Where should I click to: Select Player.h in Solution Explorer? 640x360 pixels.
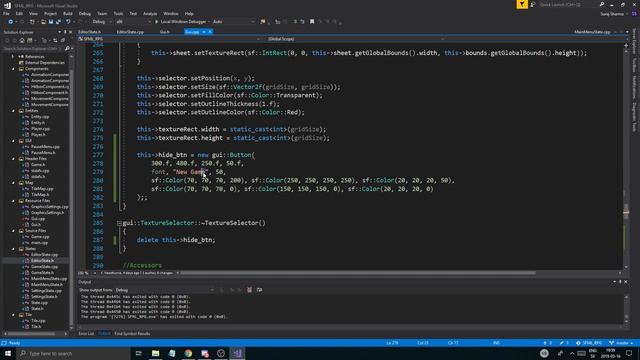[x=38, y=135]
